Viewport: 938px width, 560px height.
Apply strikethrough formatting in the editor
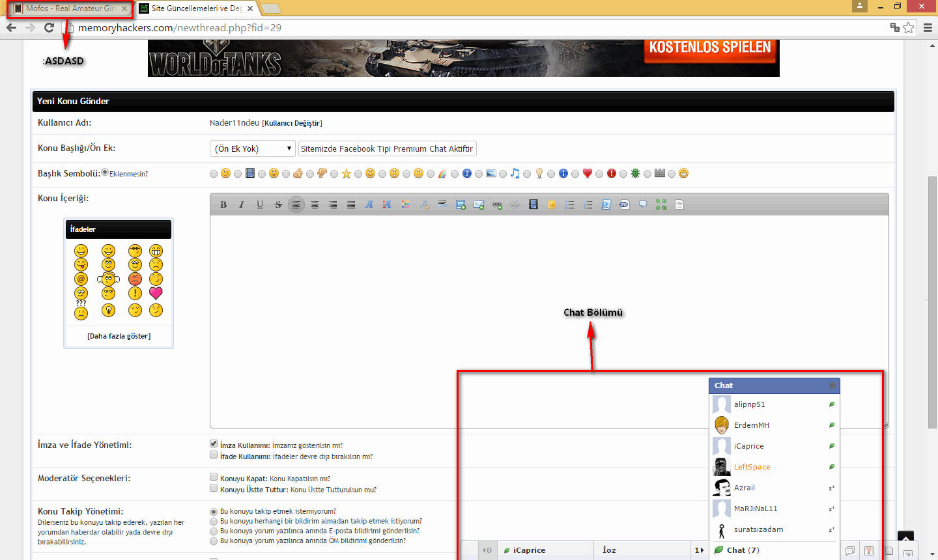pyautogui.click(x=278, y=204)
